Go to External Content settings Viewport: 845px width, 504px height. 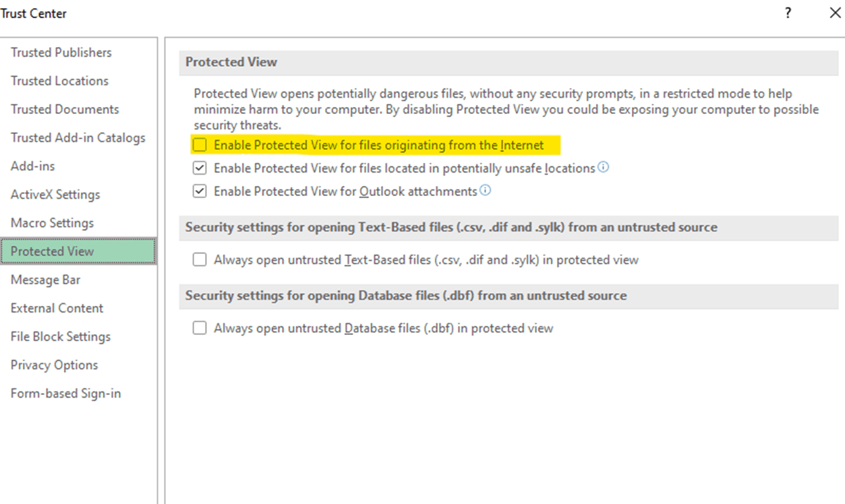[57, 308]
